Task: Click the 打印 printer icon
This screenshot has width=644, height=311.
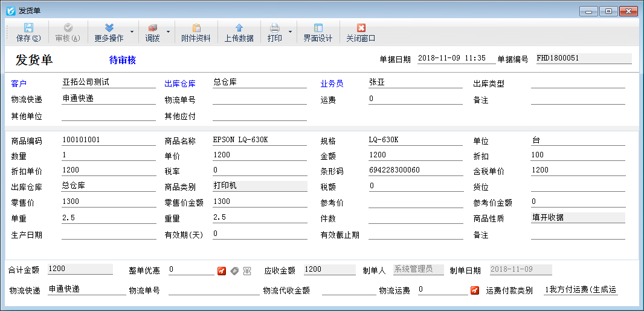Action: tap(274, 28)
